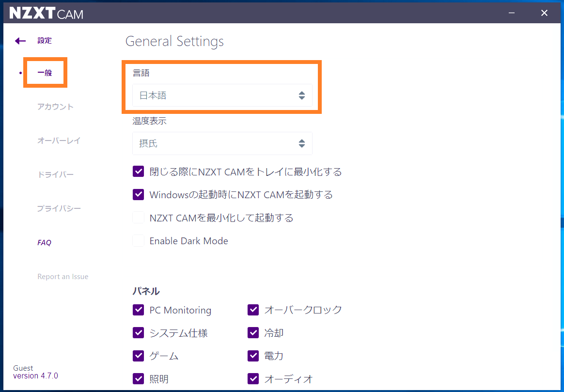Image resolution: width=564 pixels, height=392 pixels.
Task: Open the 一般 settings section
Action: [45, 73]
